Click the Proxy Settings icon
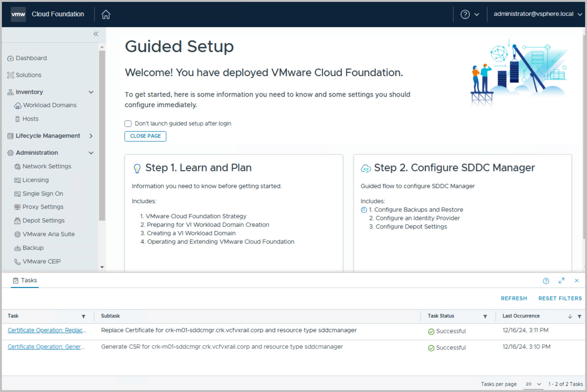 pyautogui.click(x=18, y=207)
